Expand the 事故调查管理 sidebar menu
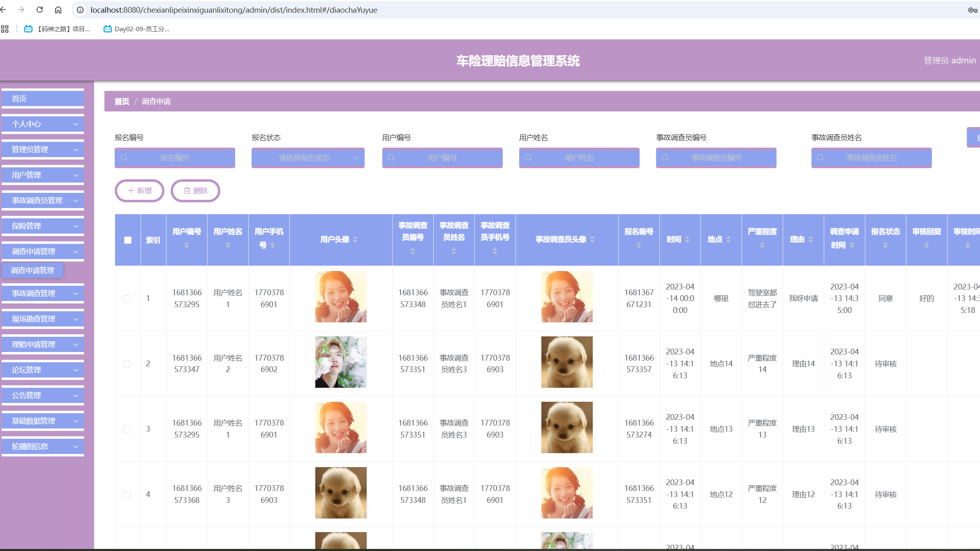The height and width of the screenshot is (551, 980). pos(43,293)
